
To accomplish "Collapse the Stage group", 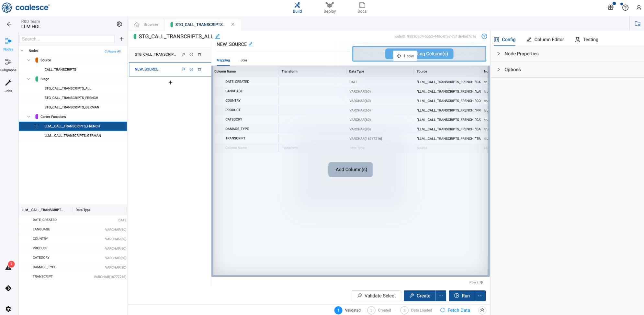I will [x=29, y=79].
